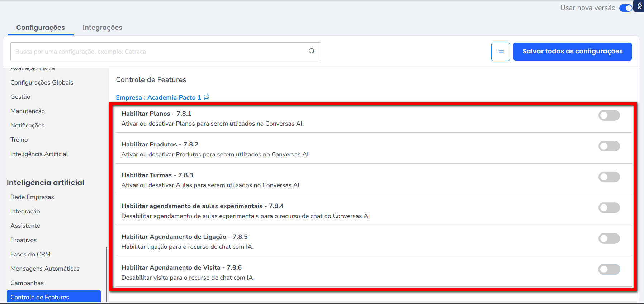Select Fases do CRM sidebar item

click(x=30, y=254)
